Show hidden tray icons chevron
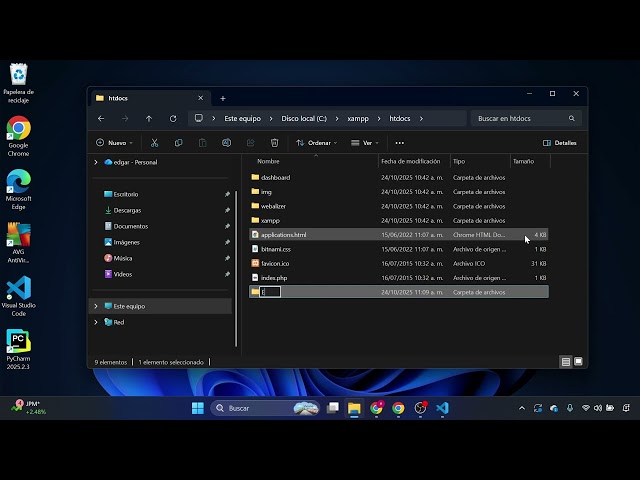Image resolution: width=640 pixels, height=480 pixels. (522, 408)
